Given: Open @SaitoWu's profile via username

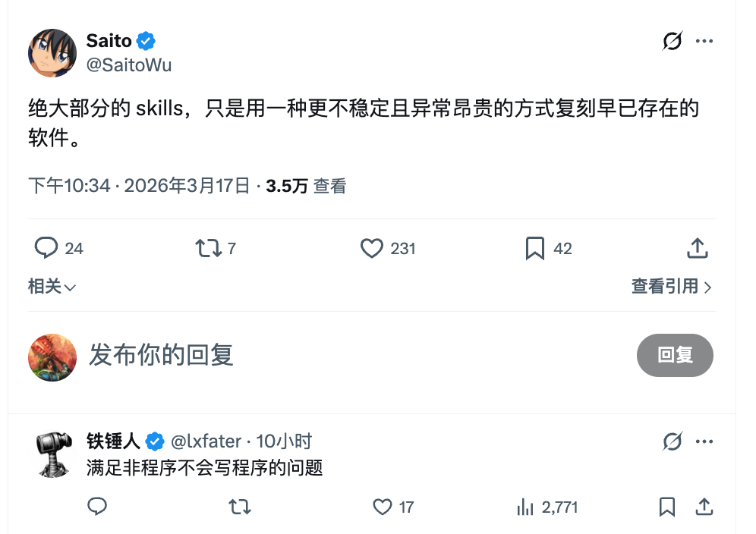Looking at the screenshot, I should click(131, 65).
